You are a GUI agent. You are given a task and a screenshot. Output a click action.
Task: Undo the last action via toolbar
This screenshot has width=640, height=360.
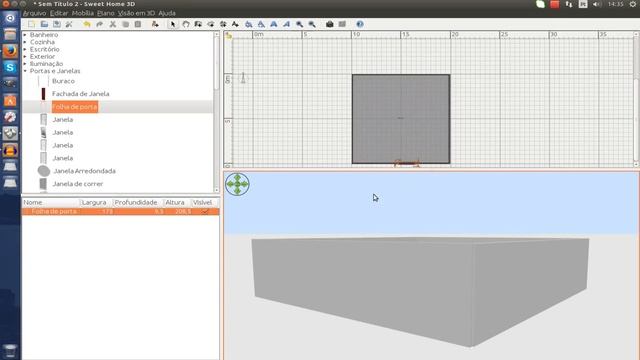(x=87, y=24)
